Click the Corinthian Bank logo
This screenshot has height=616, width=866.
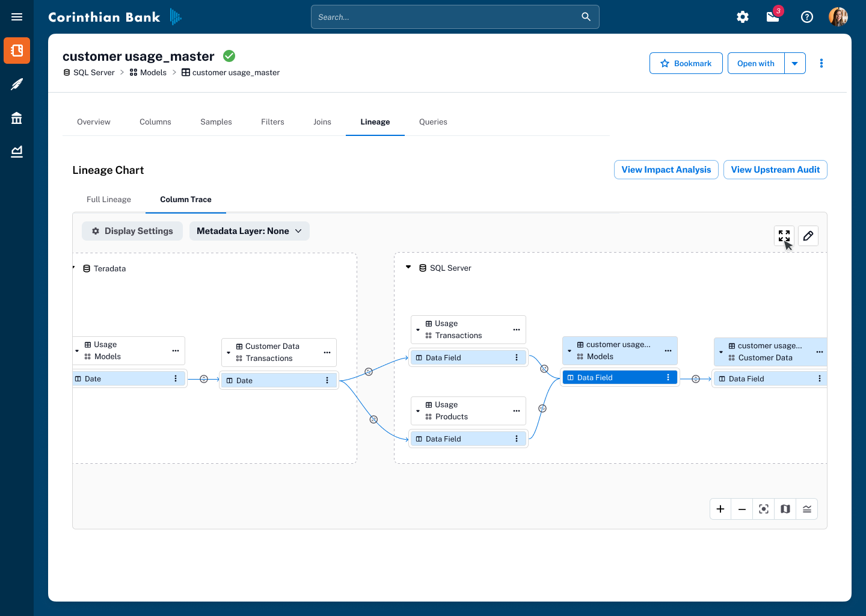tap(114, 17)
